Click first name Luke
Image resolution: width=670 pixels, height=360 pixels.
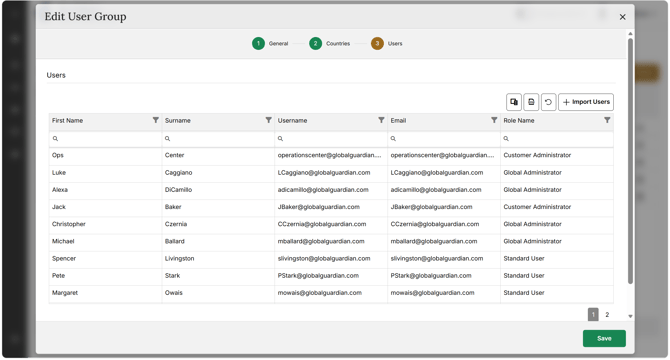coord(59,173)
